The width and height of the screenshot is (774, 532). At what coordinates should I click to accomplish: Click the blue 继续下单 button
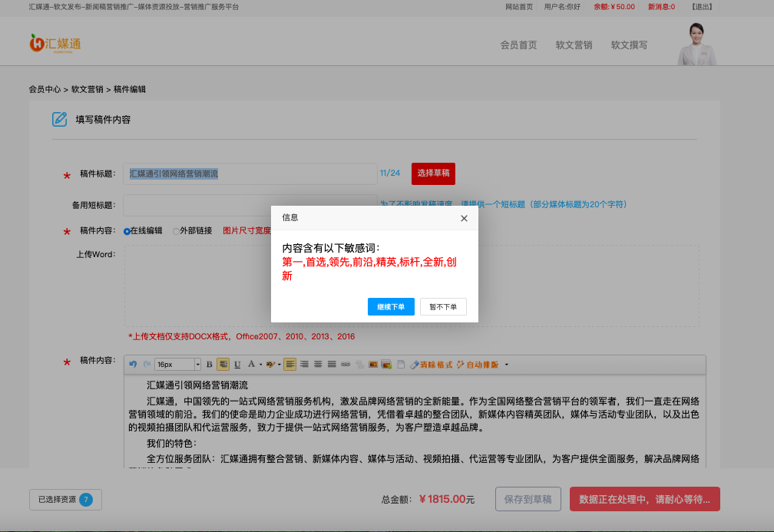pyautogui.click(x=391, y=306)
